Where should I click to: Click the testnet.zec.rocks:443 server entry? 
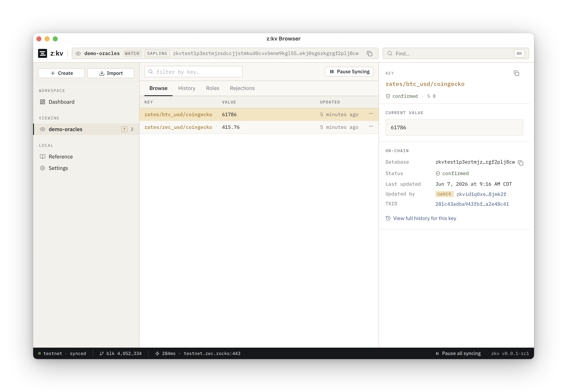(x=212, y=353)
